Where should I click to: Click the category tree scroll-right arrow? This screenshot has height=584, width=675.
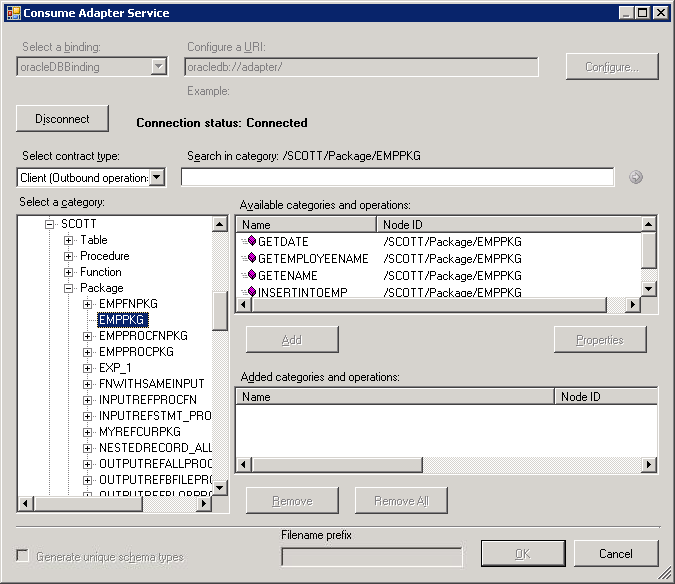(x=204, y=503)
